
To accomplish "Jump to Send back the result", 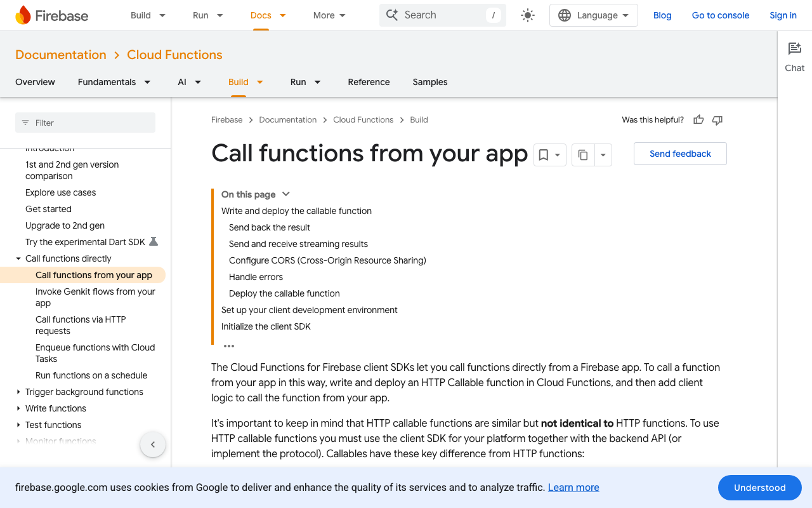I will point(270,227).
